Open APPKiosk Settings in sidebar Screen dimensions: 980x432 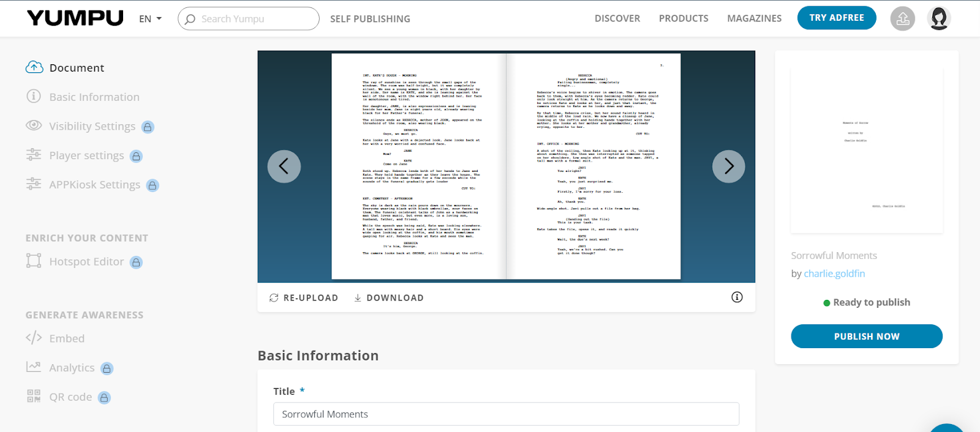click(x=95, y=185)
